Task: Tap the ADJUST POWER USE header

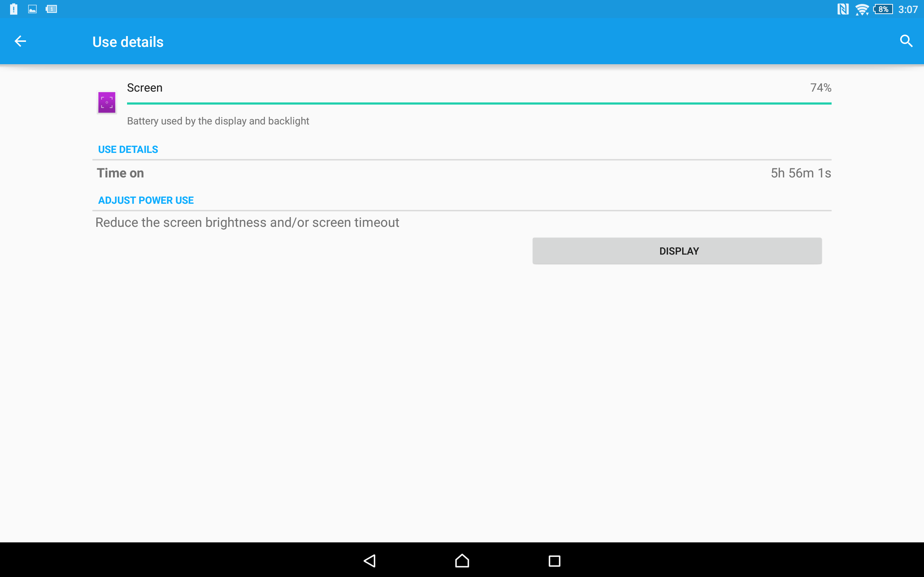Action: (146, 201)
